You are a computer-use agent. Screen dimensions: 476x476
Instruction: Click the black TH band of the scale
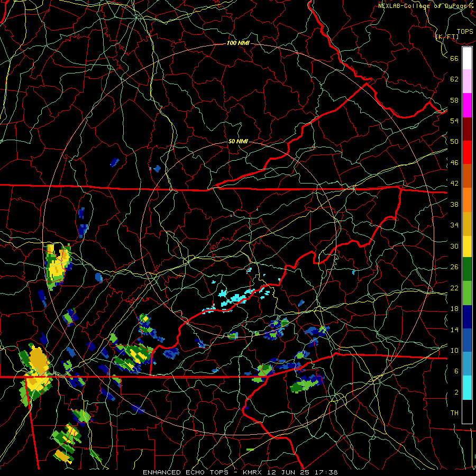click(467, 411)
